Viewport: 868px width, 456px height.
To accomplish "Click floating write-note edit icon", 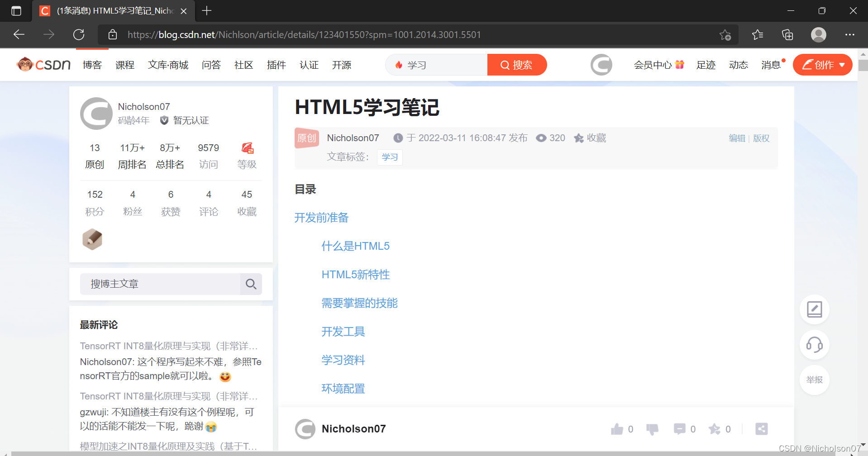I will click(x=814, y=309).
